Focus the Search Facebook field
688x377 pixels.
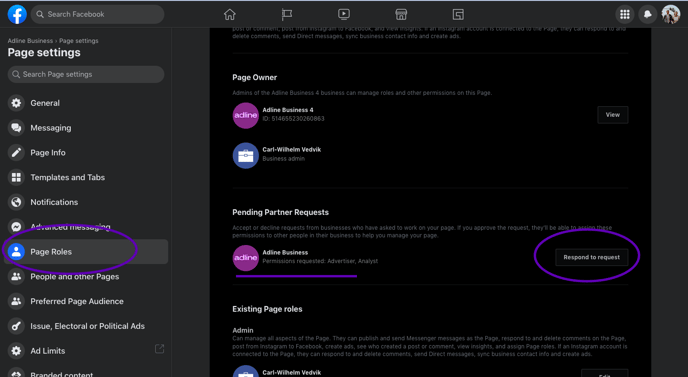click(x=97, y=14)
